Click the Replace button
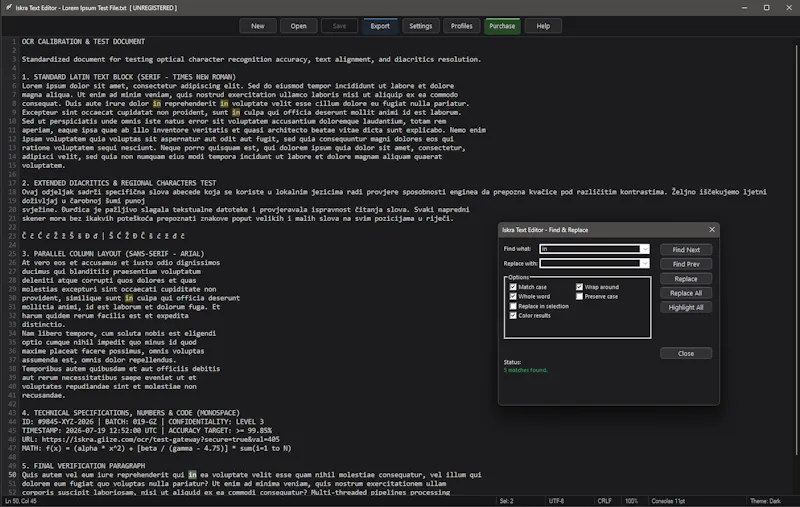This screenshot has width=800, height=507. click(x=686, y=278)
